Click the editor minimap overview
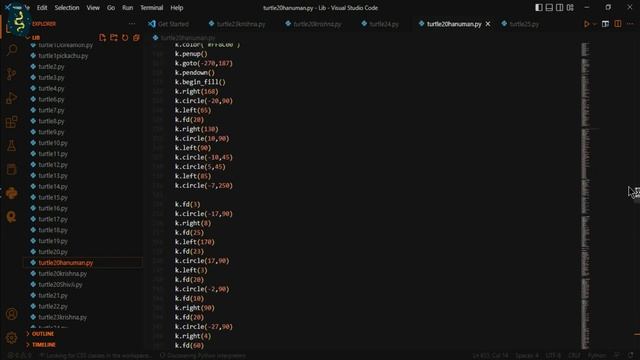Viewport: 640px width, 360px height. click(x=585, y=196)
